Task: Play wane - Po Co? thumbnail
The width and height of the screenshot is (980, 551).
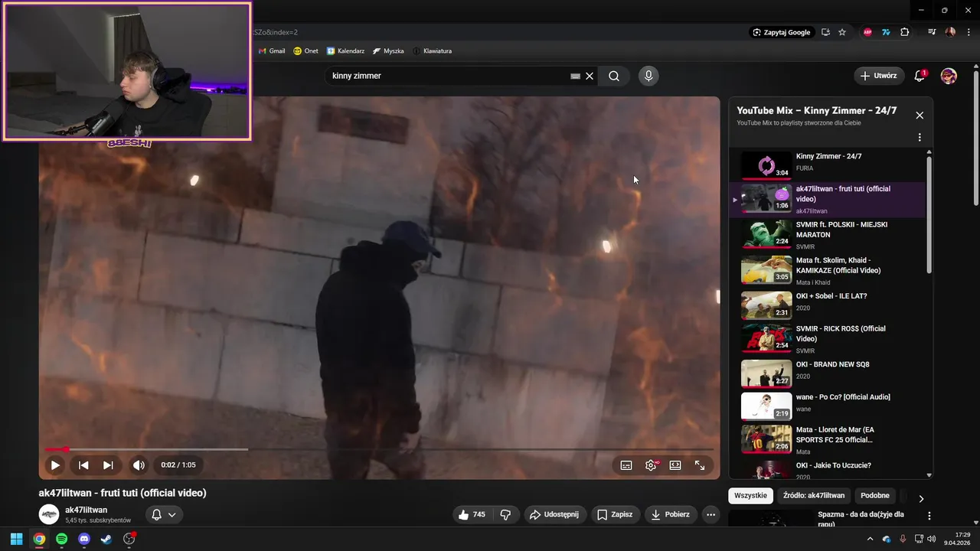Action: 766,406
